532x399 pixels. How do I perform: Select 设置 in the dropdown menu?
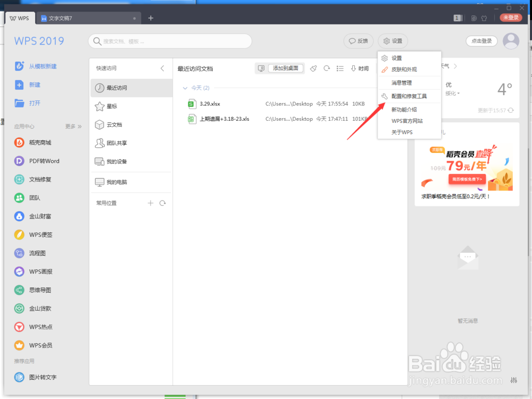click(409, 58)
